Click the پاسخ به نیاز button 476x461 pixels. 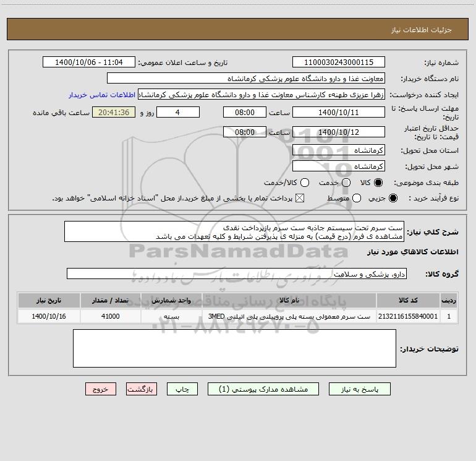tap(359, 389)
